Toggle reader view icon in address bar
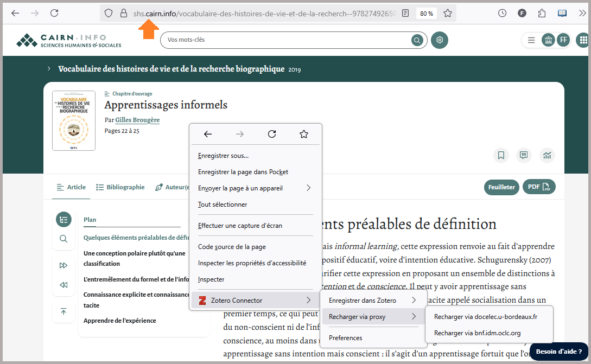The image size is (591, 364). click(405, 14)
